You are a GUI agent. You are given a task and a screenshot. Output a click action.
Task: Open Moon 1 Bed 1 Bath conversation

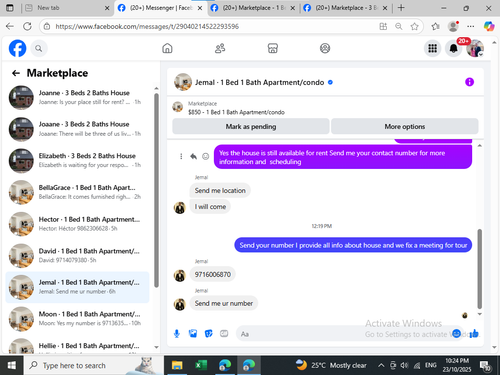coord(77,319)
